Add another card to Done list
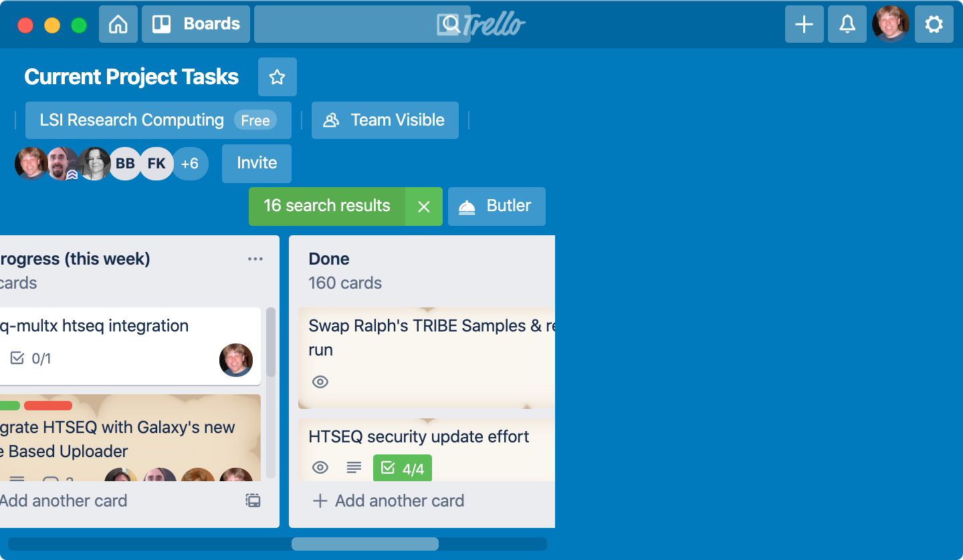 pyautogui.click(x=389, y=501)
